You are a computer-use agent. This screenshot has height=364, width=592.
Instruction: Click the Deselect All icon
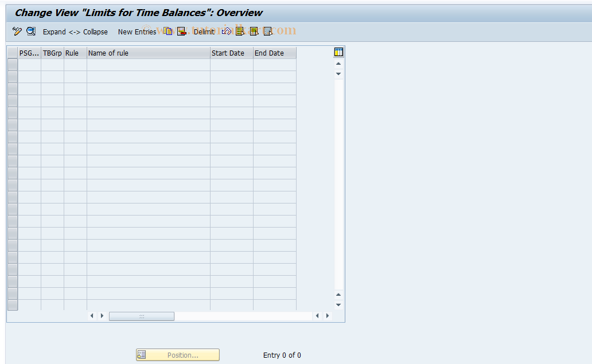coord(268,32)
